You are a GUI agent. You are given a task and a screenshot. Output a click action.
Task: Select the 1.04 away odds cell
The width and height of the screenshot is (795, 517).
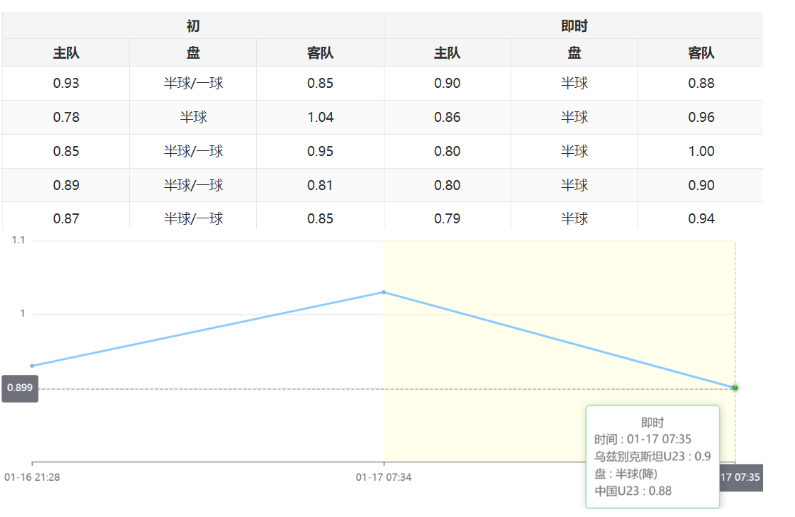(320, 117)
